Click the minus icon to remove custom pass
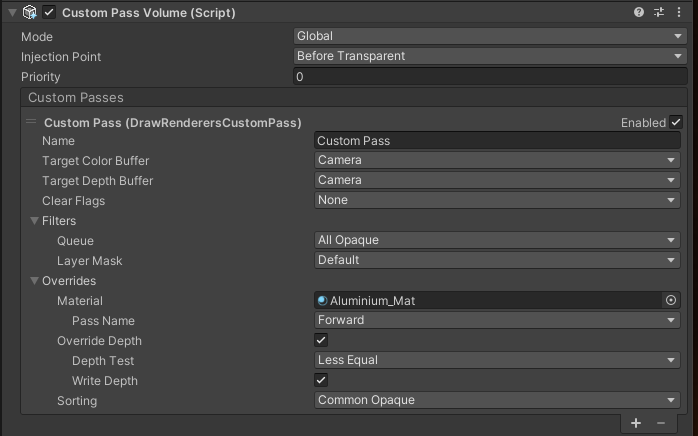698x436 pixels. pyautogui.click(x=660, y=423)
